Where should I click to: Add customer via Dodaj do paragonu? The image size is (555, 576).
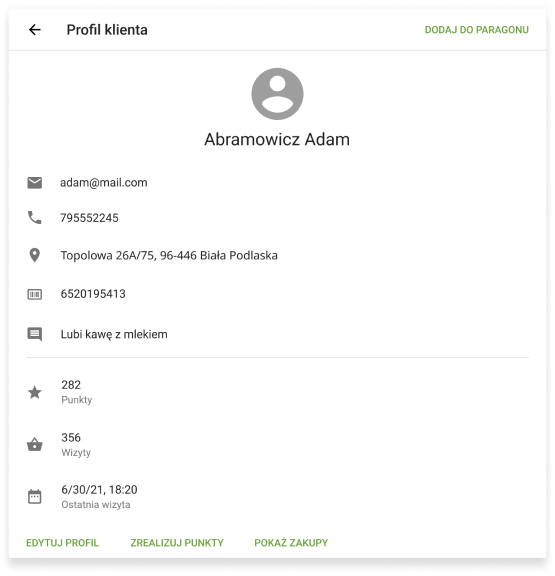pos(476,30)
